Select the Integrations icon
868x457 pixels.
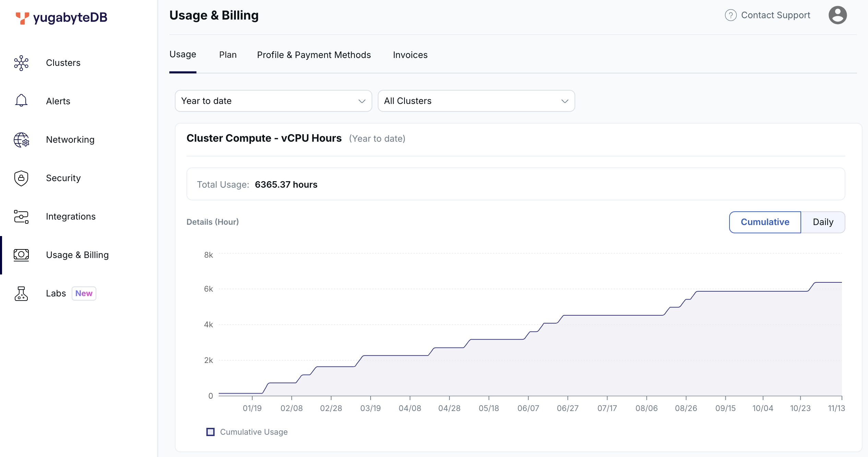pyautogui.click(x=21, y=216)
